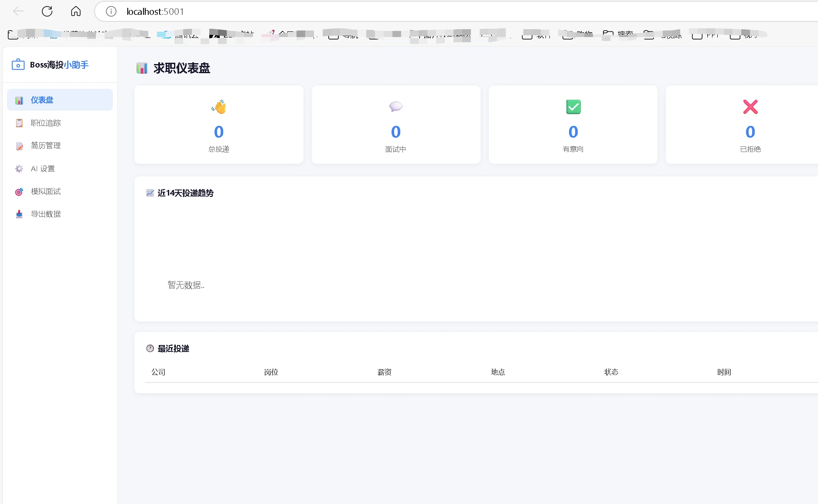Click the 有意向 card label
Screen dimensions: 818x504
[x=573, y=149]
